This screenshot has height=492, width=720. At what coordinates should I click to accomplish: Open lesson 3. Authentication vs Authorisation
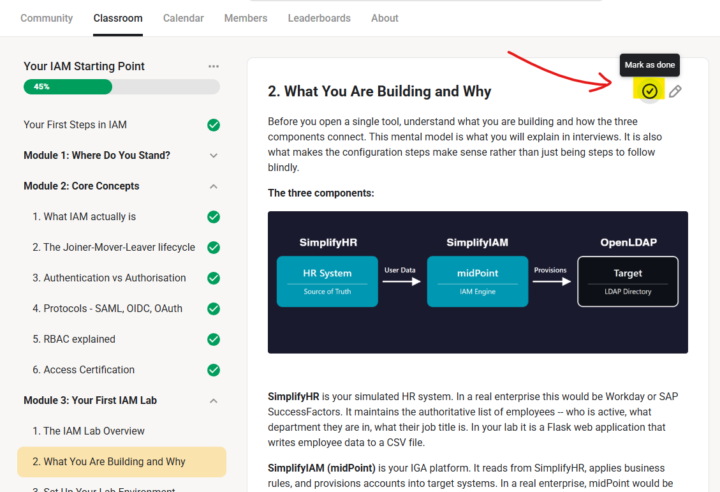109,278
